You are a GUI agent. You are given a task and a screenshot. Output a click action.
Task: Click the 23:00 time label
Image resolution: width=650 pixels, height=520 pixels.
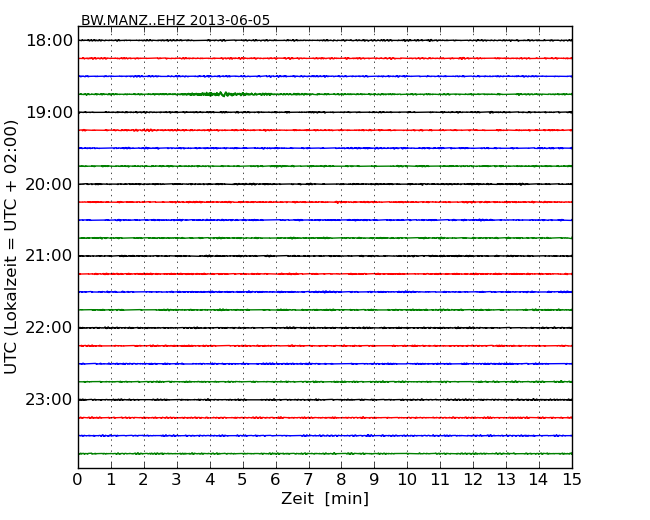49,400
